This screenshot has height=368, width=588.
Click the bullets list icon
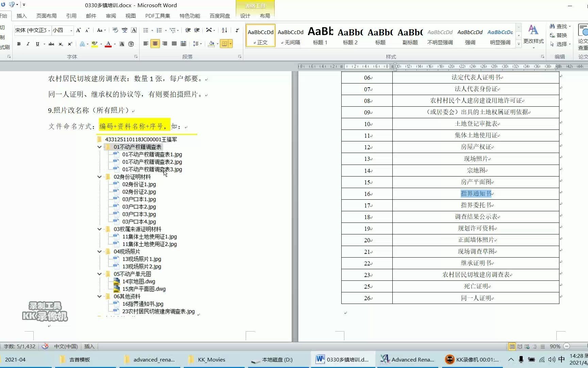(x=146, y=30)
